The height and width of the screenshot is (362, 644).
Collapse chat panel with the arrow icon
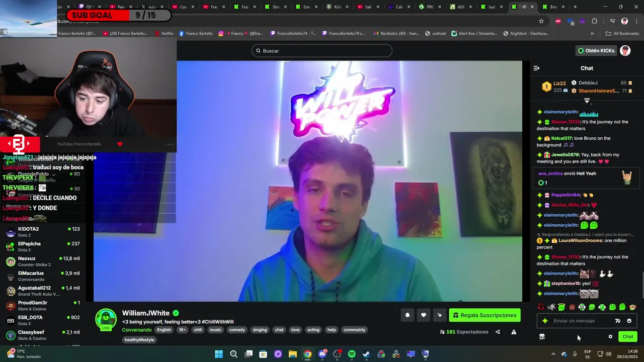tap(536, 68)
